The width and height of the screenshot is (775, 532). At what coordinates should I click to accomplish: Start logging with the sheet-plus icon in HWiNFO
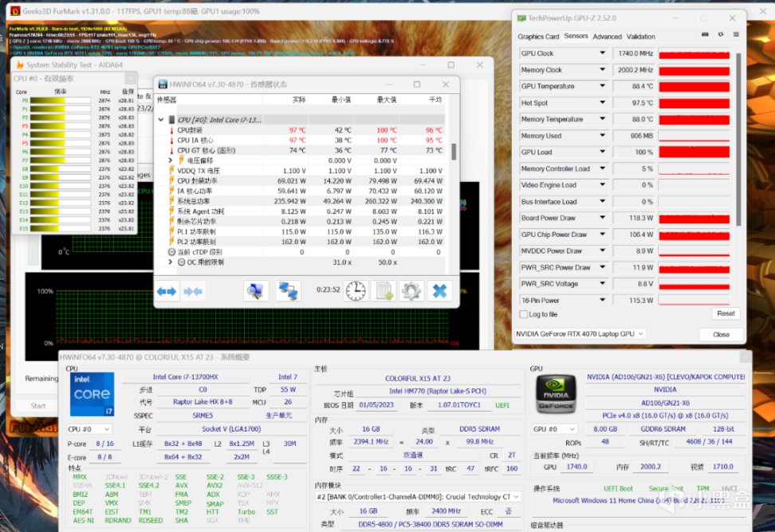click(x=384, y=290)
